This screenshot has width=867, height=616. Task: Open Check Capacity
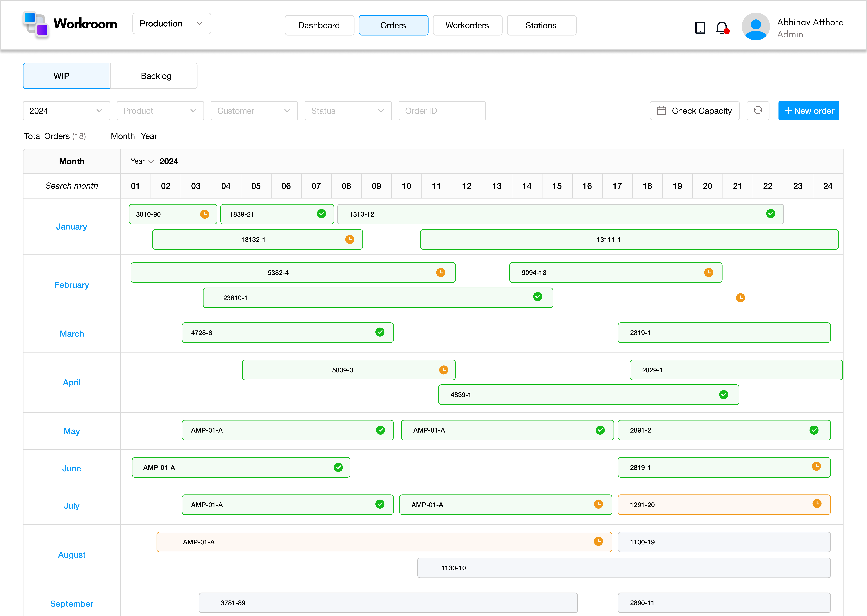coord(694,110)
